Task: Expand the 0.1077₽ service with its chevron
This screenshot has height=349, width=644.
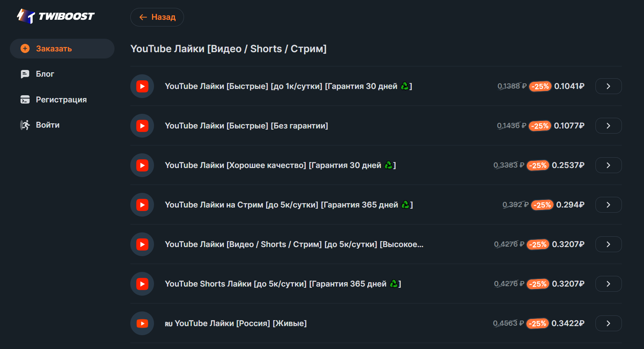Action: point(608,126)
